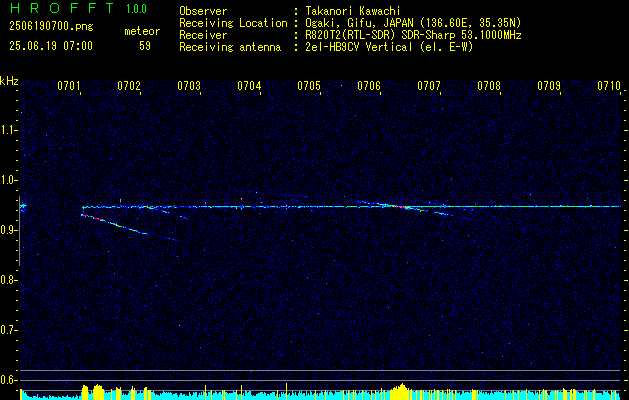The width and height of the screenshot is (629, 400).
Task: Click the observer name Takanori Kawachi
Action: point(352,11)
